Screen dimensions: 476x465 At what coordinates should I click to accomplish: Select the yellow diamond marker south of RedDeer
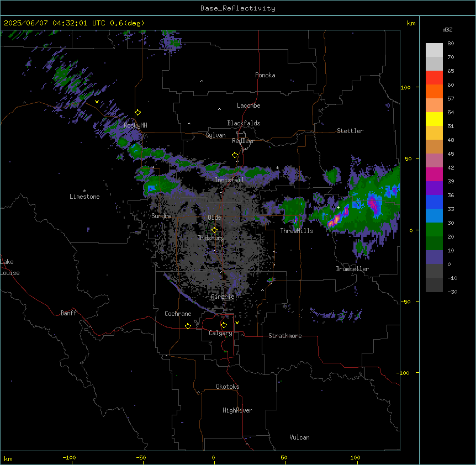[235, 155]
